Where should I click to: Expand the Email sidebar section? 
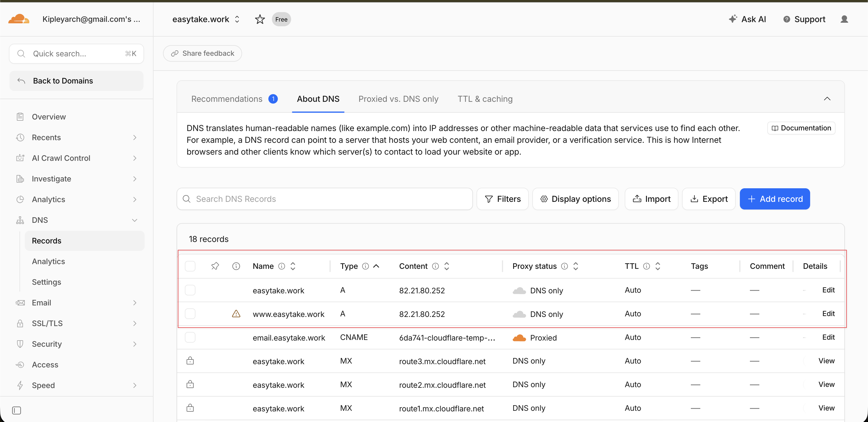click(x=135, y=302)
